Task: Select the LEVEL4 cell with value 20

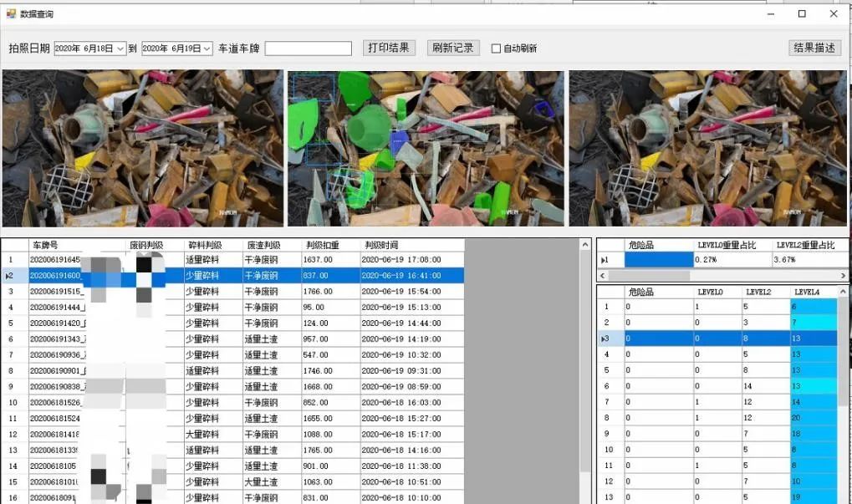Action: pos(813,418)
